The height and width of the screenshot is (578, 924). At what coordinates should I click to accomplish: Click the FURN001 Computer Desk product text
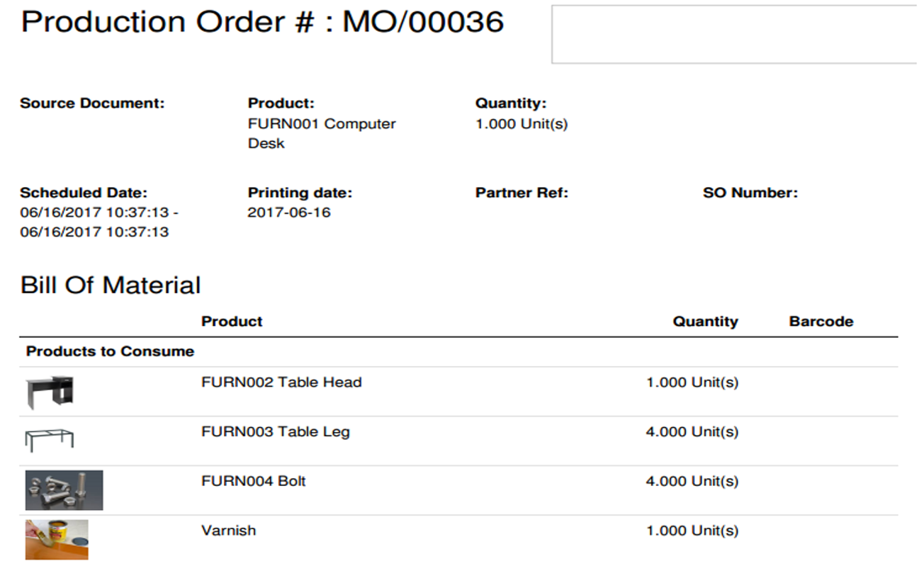[322, 133]
